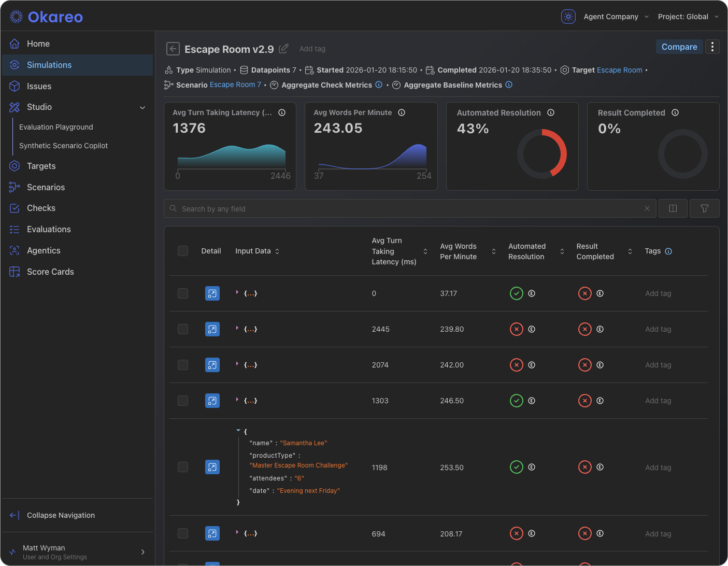Select the Simulations icon in the sidebar
728x566 pixels.
(14, 65)
